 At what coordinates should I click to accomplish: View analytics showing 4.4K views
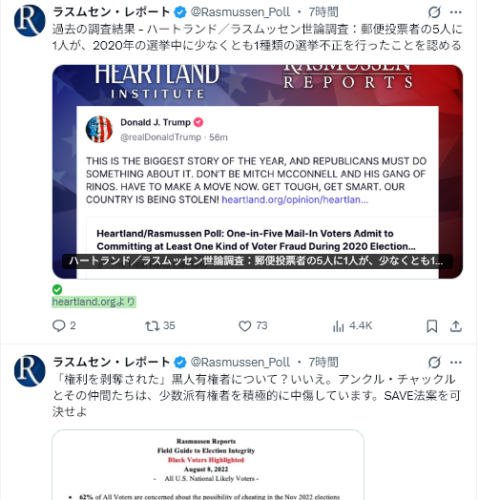pos(352,326)
